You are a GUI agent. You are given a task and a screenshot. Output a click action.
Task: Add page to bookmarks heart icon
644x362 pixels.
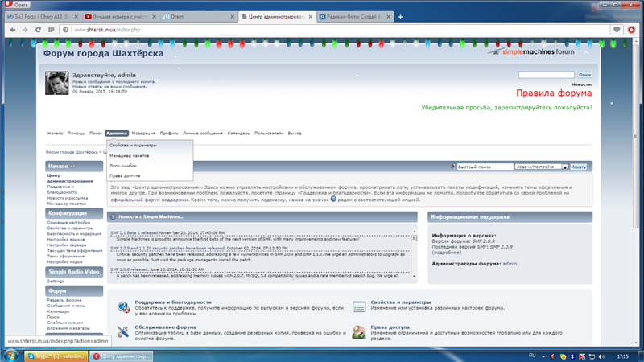click(x=617, y=30)
